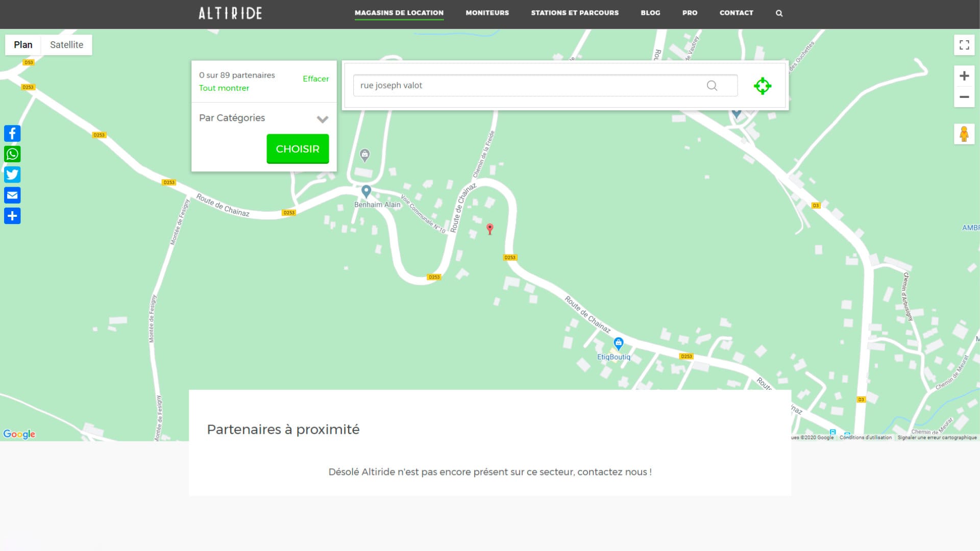Open Stations et parcours menu
The image size is (980, 551).
575,13
